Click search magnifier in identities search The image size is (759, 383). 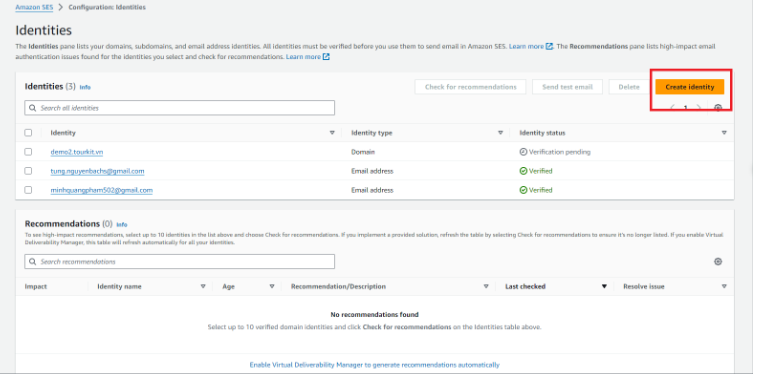(32, 108)
